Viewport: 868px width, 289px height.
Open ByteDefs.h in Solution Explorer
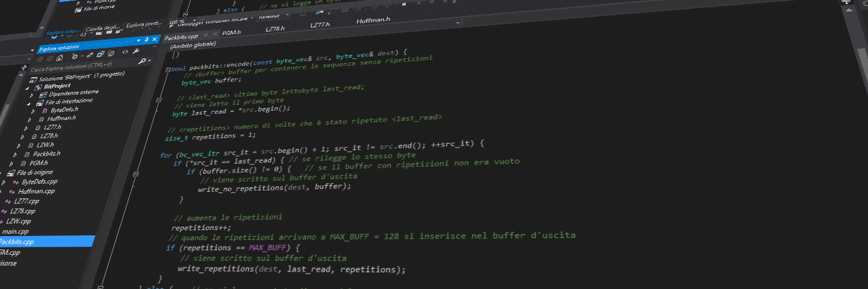[x=64, y=109]
